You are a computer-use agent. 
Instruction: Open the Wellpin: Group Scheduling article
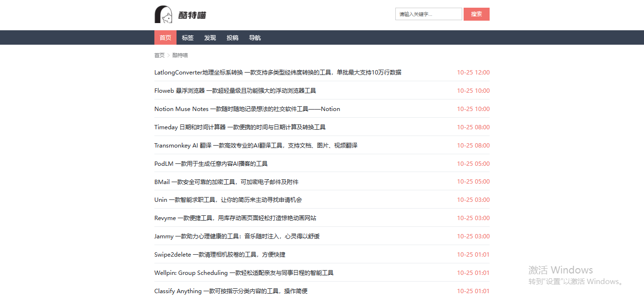coord(244,273)
